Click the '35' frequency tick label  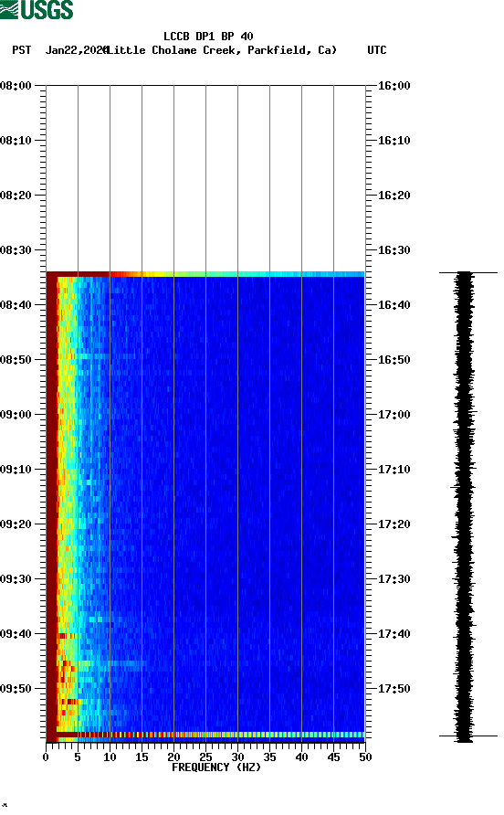pos(269,757)
